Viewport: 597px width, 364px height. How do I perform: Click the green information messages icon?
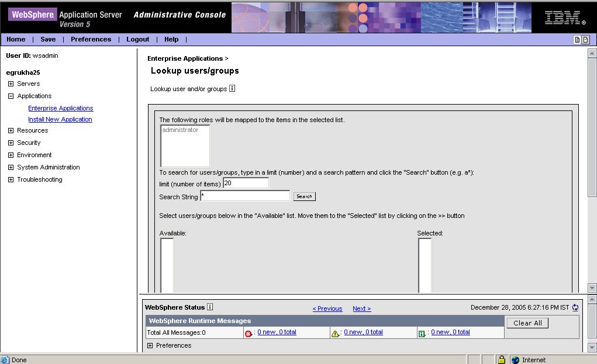[422, 334]
